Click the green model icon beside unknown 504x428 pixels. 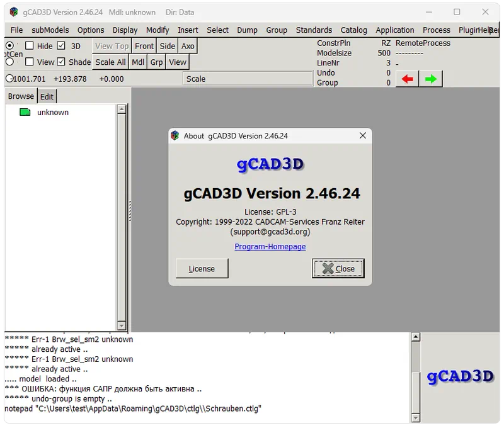25,113
